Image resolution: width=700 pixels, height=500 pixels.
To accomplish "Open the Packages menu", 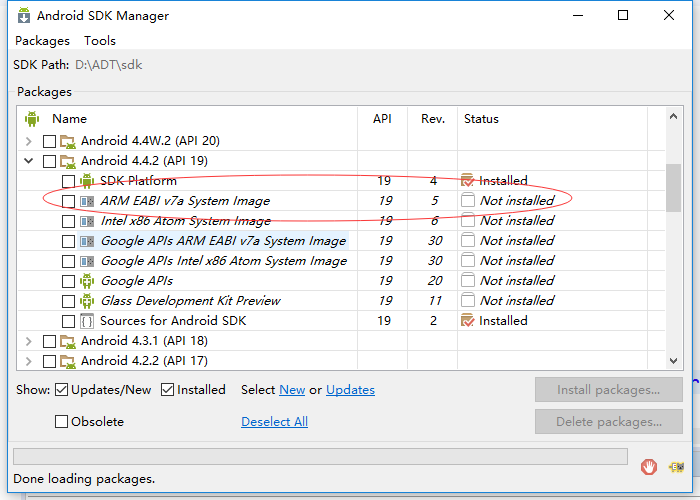I will [x=42, y=41].
